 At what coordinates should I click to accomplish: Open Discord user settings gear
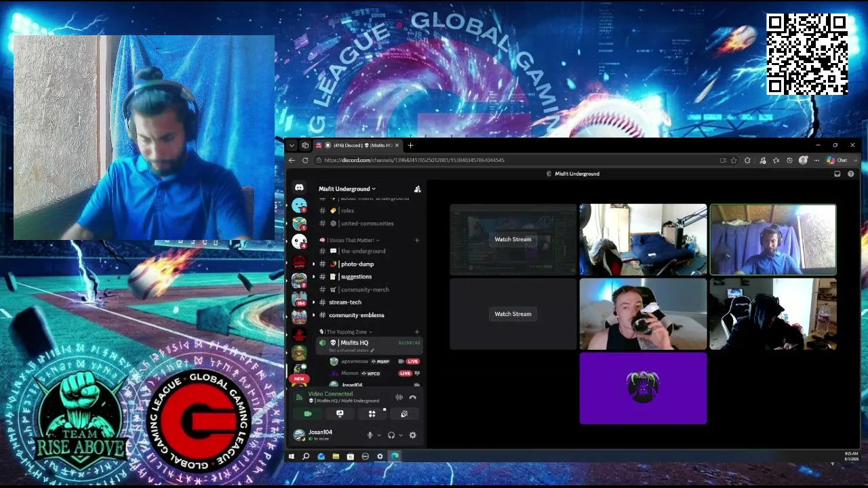point(412,435)
